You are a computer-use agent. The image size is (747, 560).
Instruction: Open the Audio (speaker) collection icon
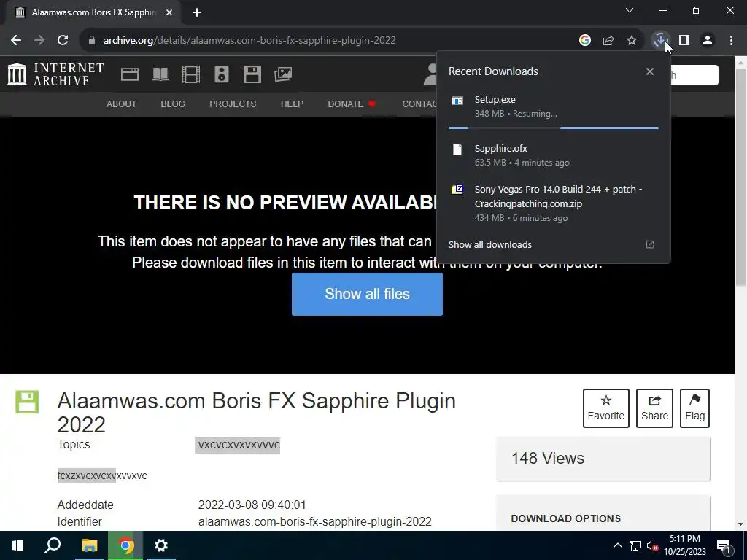(x=222, y=74)
